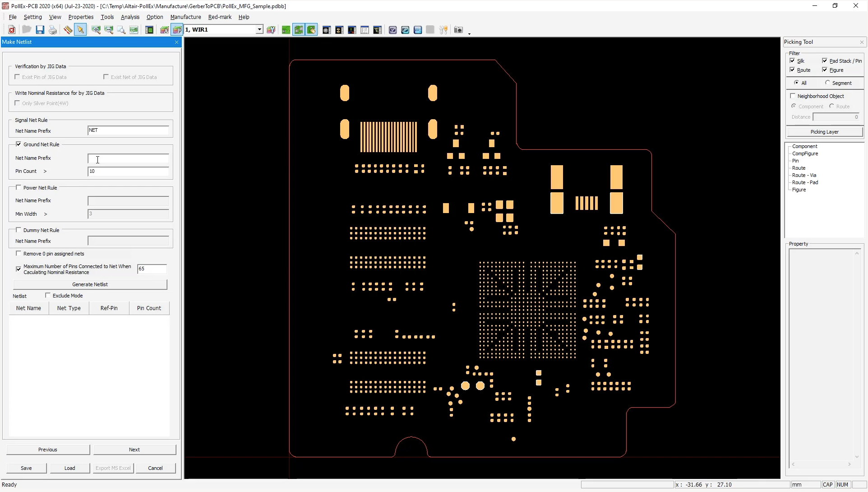
Task: Click the zoom in magnifier icon
Action: pos(96,30)
